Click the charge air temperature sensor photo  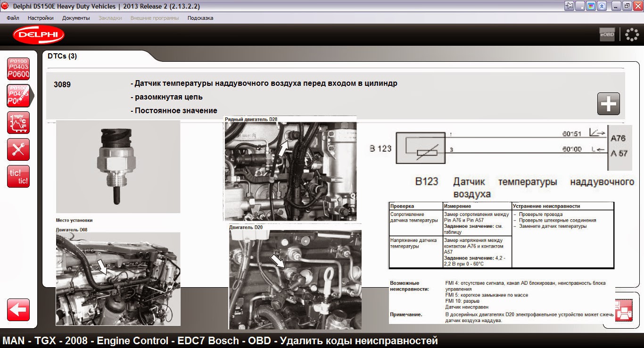(118, 166)
